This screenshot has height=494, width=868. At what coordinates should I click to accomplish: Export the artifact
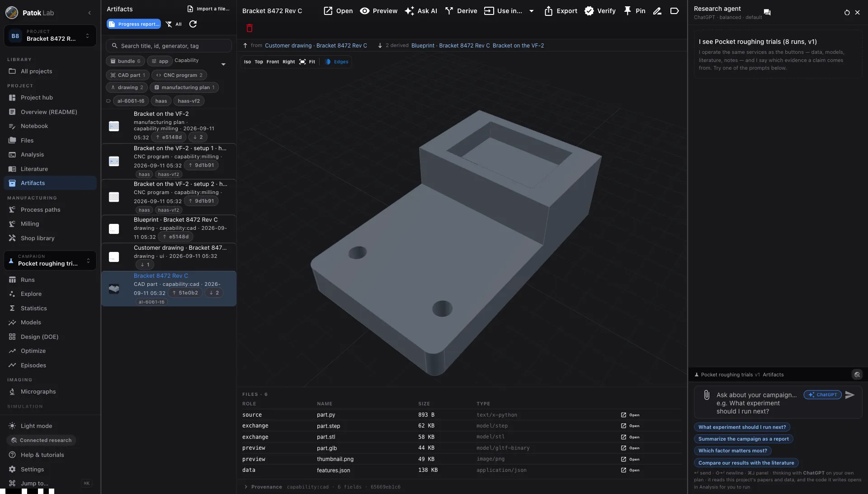(x=561, y=11)
